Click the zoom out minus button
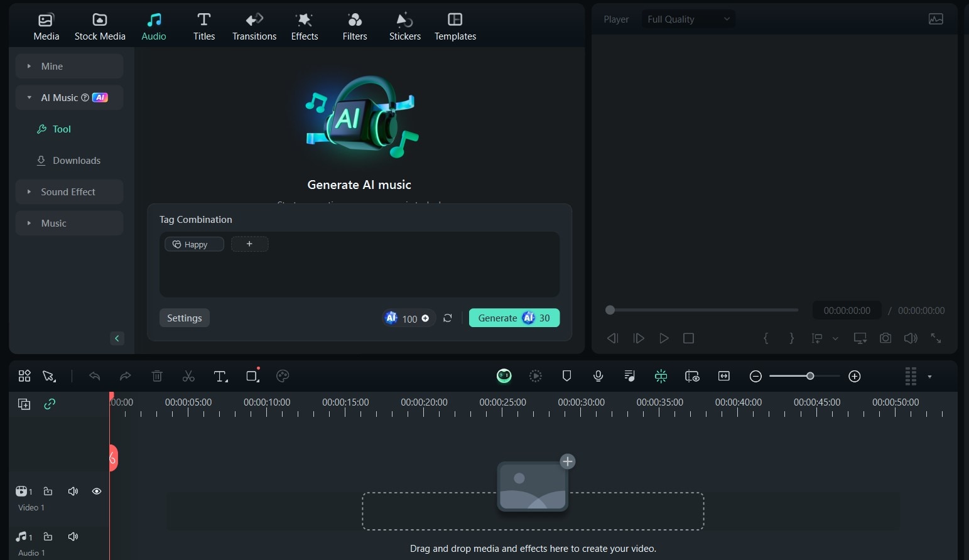This screenshot has width=969, height=560. point(755,376)
